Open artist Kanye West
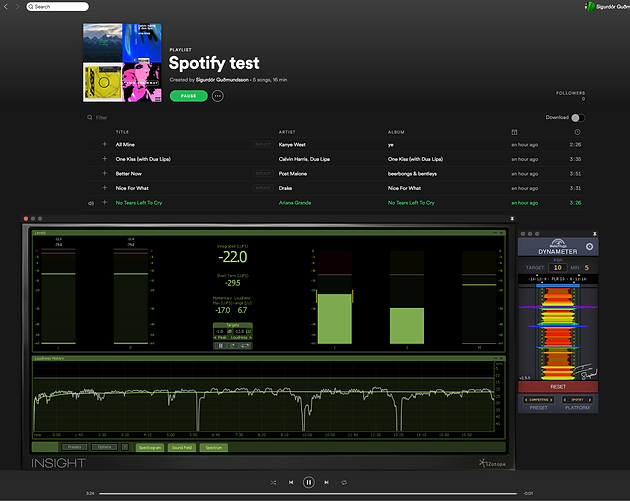 tap(292, 145)
